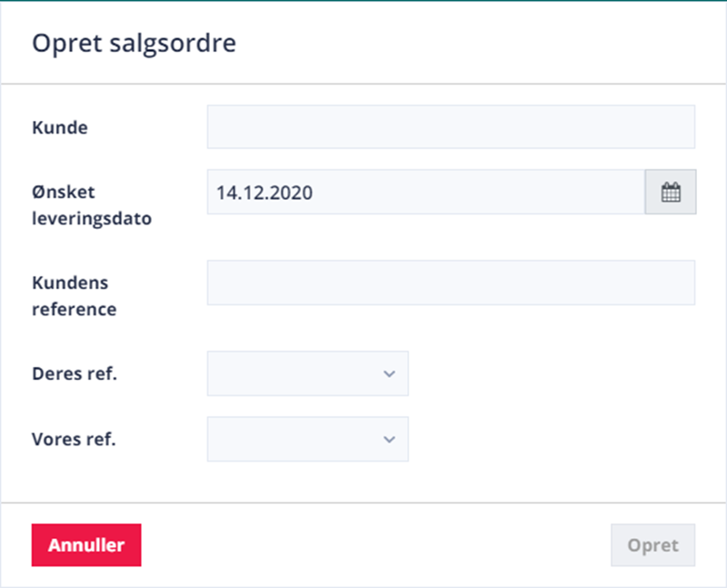The image size is (727, 588).
Task: Click the chevron arrow in Vores ref.
Action: click(390, 439)
